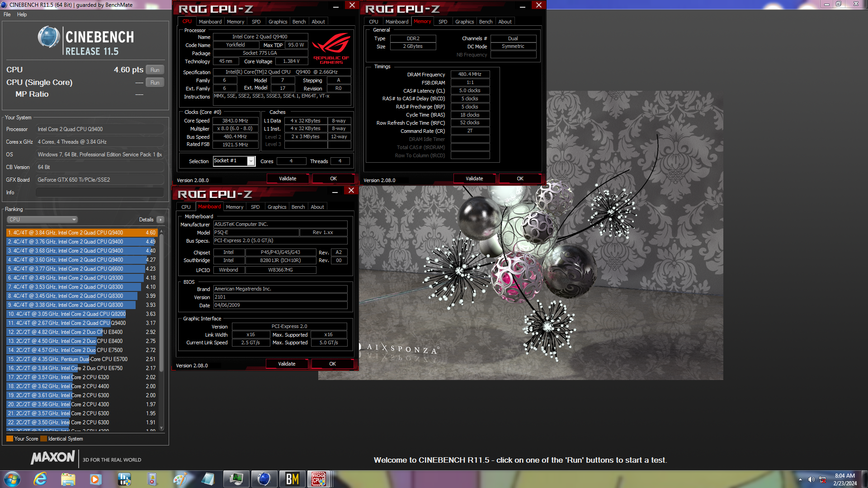Click Validate in the processor CPU-Z window

coord(288,178)
